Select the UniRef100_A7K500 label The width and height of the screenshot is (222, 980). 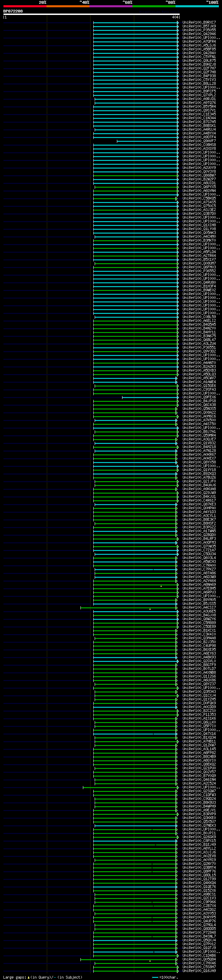click(x=199, y=420)
